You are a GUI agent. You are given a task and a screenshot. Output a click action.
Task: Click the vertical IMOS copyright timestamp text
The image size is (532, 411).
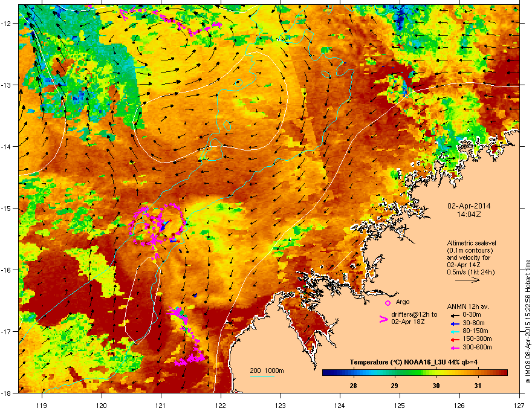pos(528,322)
